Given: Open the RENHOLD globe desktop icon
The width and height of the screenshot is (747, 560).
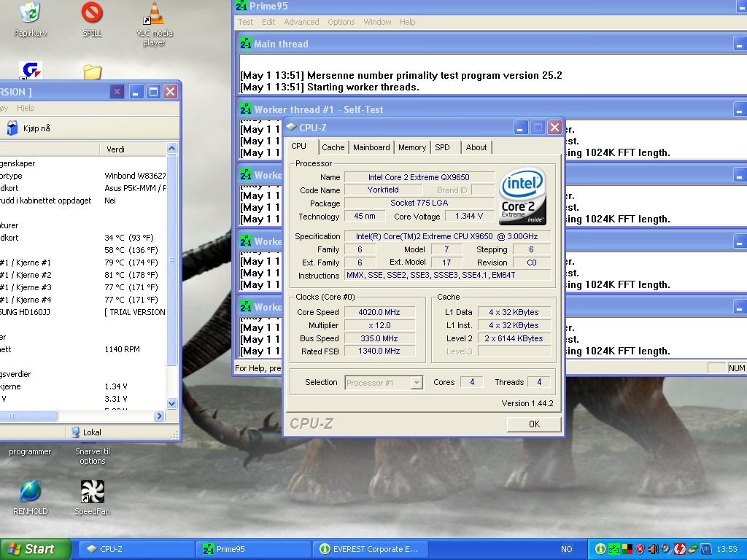Looking at the screenshot, I should point(31,491).
